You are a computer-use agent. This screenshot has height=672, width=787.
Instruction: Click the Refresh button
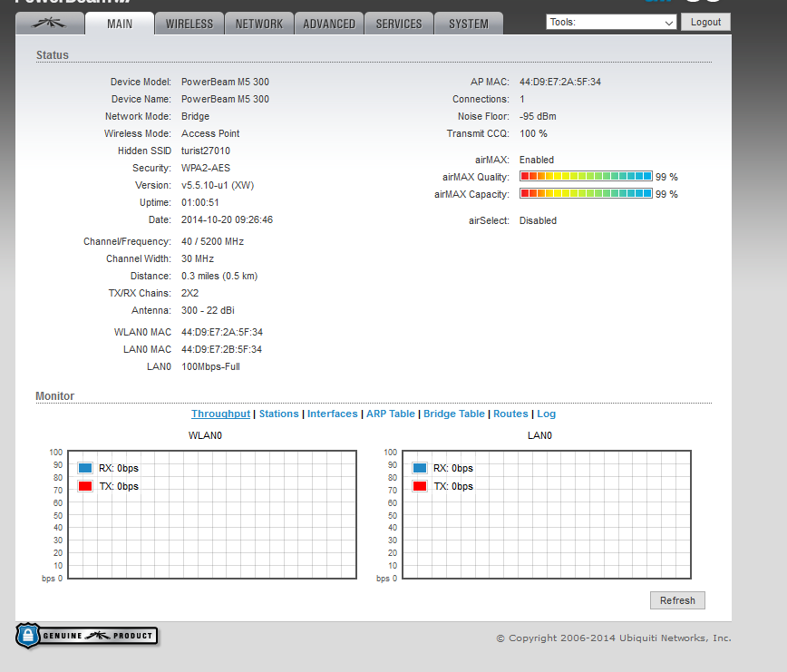tap(677, 600)
